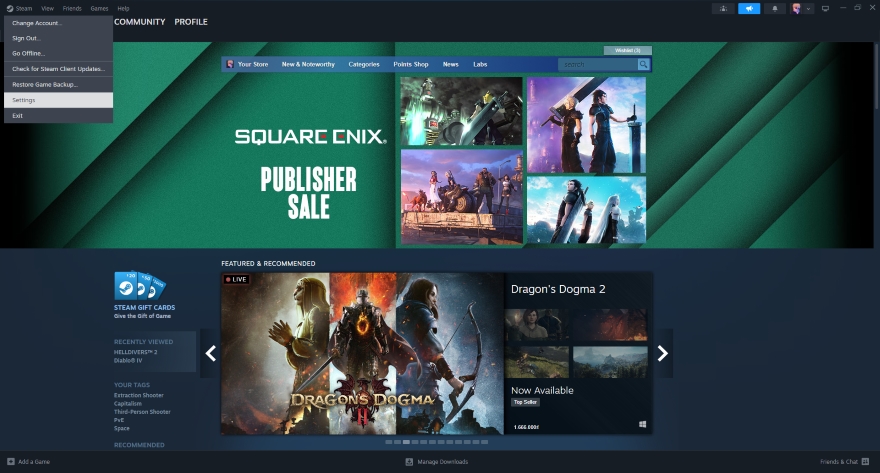Open the Dragon's Dogma 2 main capsule image

click(x=363, y=353)
